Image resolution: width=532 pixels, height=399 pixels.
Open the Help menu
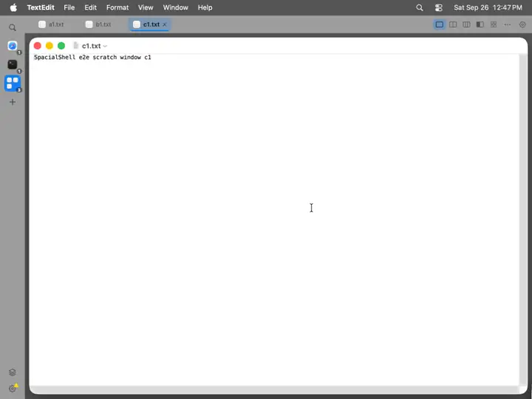point(205,7)
